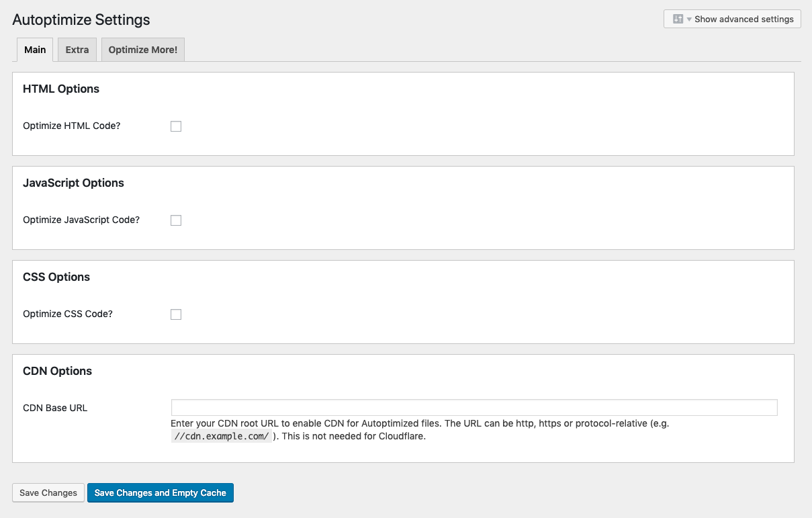812x518 pixels.
Task: Click the Autoptimize Settings page title
Action: [81, 19]
